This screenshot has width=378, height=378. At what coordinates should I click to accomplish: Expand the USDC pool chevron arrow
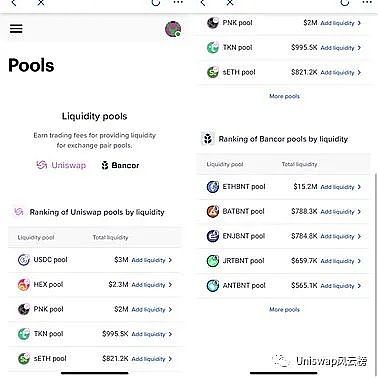(x=170, y=260)
